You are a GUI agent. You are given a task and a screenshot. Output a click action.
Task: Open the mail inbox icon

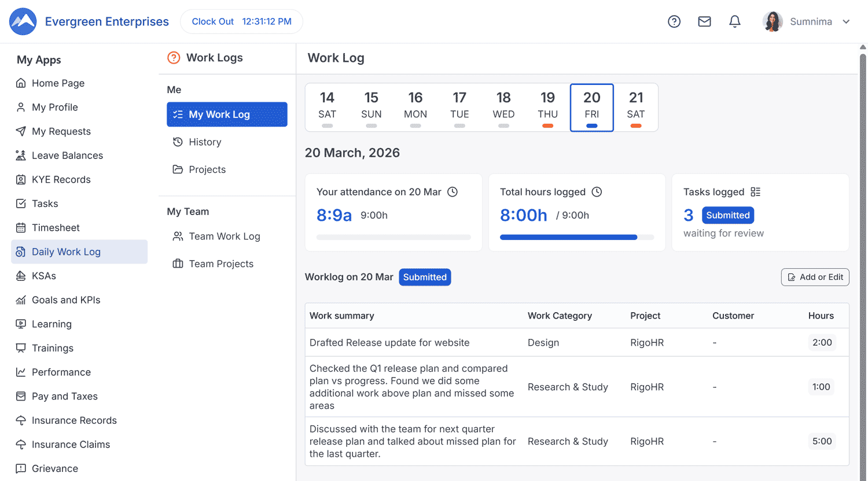pos(704,21)
